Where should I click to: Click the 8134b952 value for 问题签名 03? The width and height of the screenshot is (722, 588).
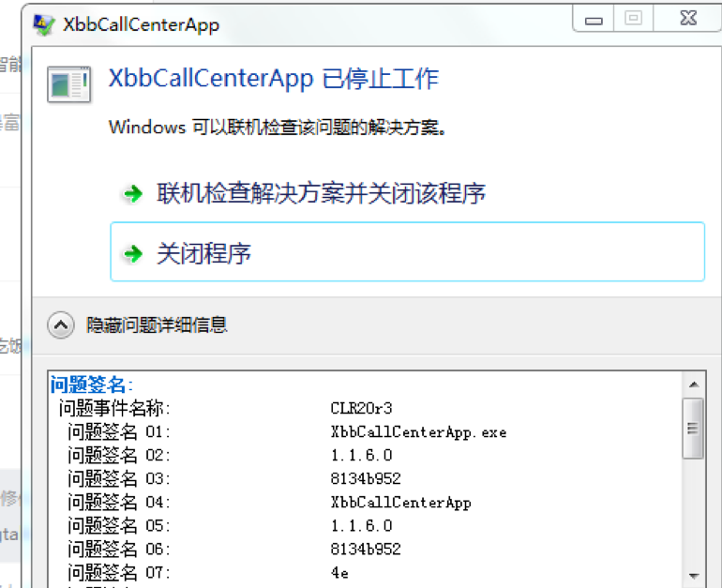pos(366,478)
